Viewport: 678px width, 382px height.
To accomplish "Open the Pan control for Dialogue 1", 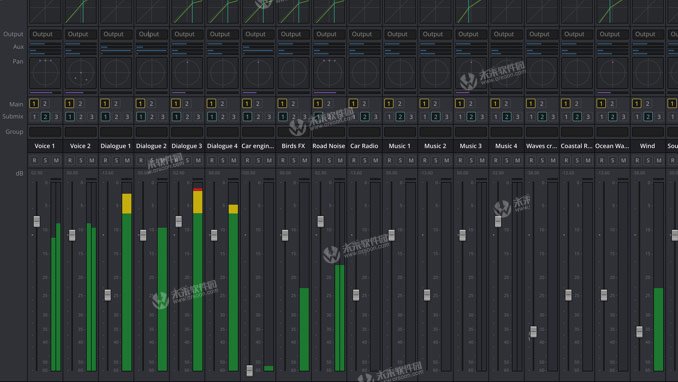I will [x=116, y=73].
